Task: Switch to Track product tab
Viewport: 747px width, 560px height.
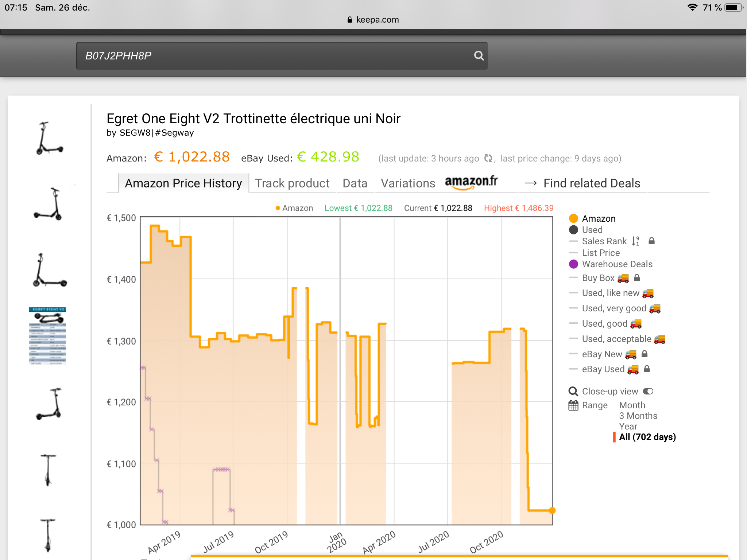Action: click(292, 183)
